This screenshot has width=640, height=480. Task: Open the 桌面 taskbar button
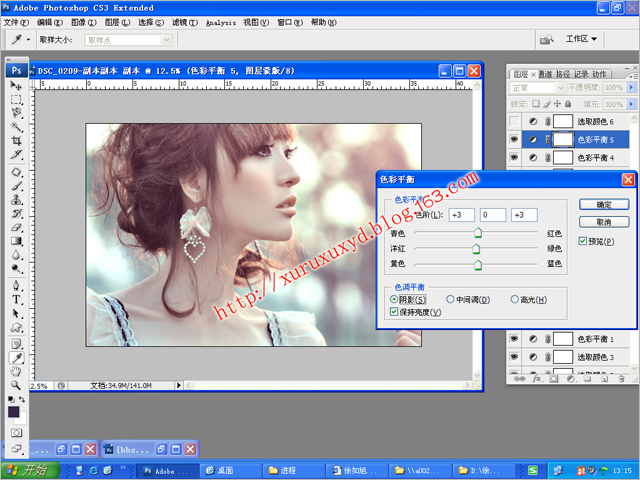(231, 471)
